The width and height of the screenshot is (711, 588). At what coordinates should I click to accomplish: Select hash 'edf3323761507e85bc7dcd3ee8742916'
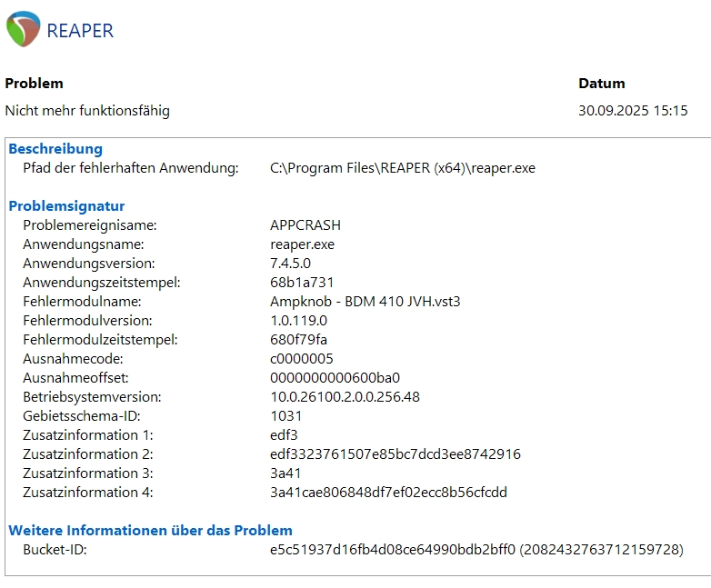point(396,453)
